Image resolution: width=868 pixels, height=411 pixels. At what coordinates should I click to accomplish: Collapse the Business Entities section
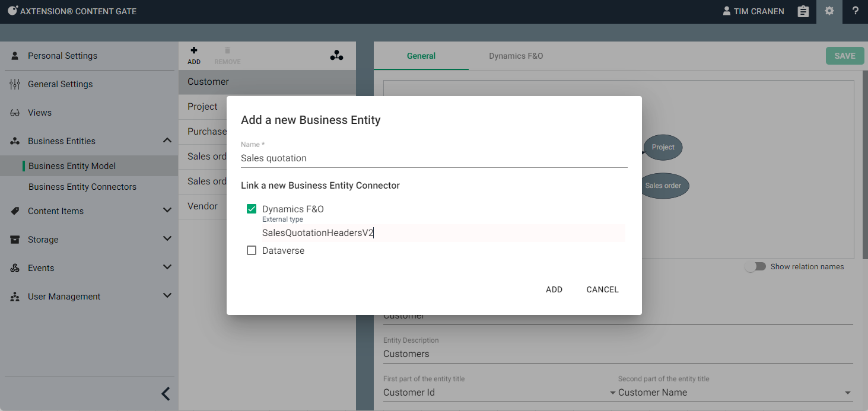(x=167, y=141)
